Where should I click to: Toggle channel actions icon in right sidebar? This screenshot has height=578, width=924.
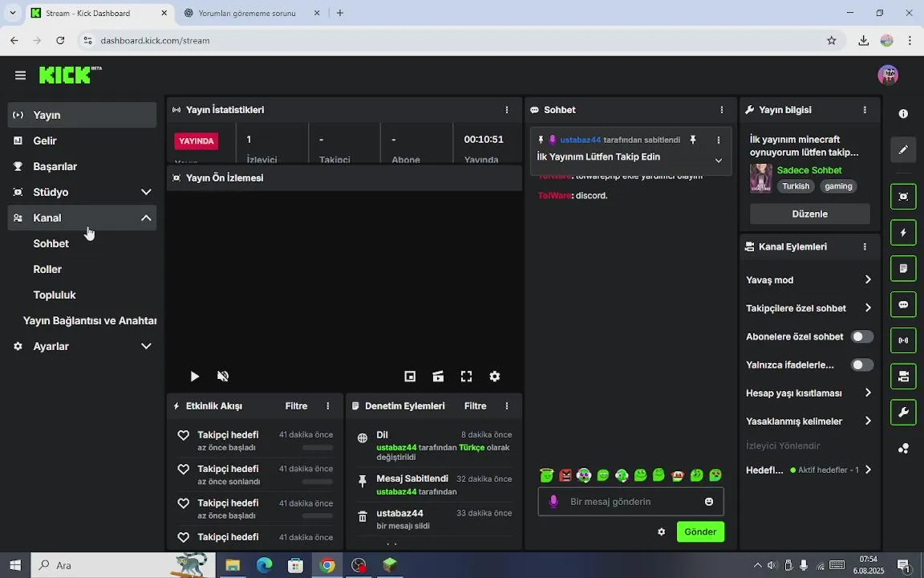pyautogui.click(x=903, y=377)
